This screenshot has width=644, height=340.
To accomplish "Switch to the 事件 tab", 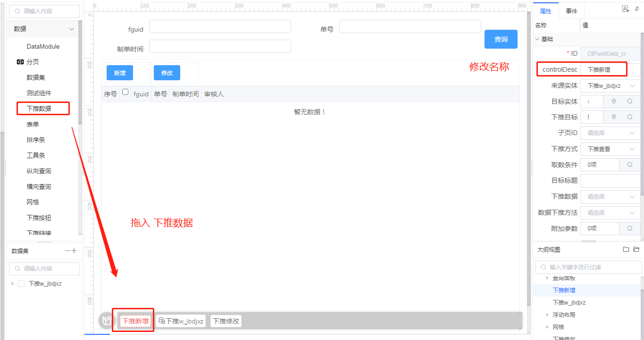I will click(x=571, y=11).
